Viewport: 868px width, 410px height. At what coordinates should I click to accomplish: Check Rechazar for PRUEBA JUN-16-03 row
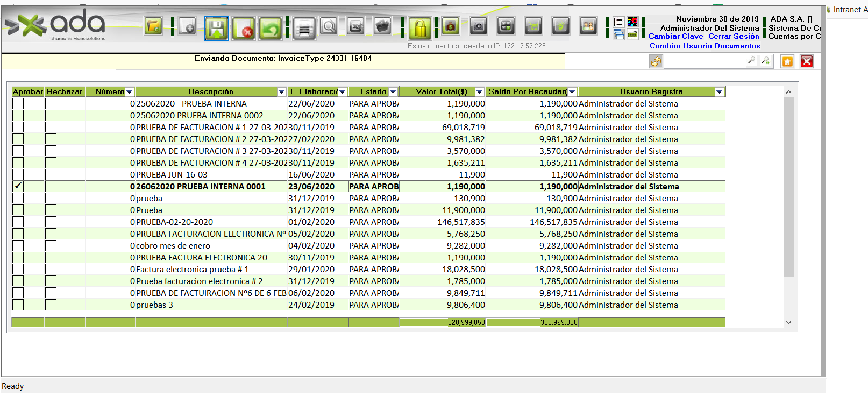tap(51, 174)
